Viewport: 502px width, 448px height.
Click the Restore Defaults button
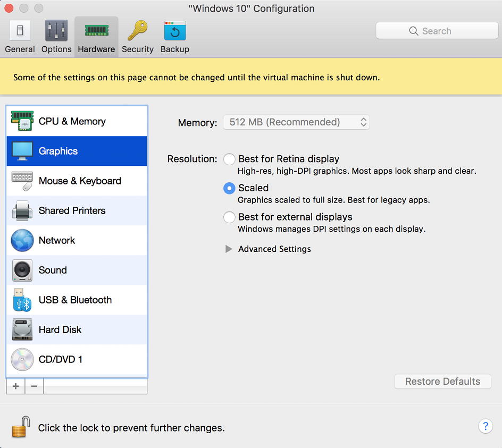click(442, 382)
